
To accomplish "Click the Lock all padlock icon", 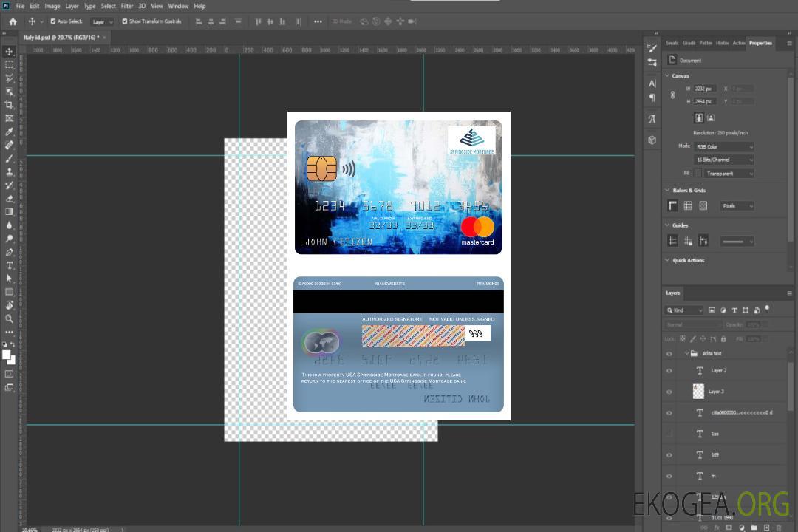I will (723, 339).
